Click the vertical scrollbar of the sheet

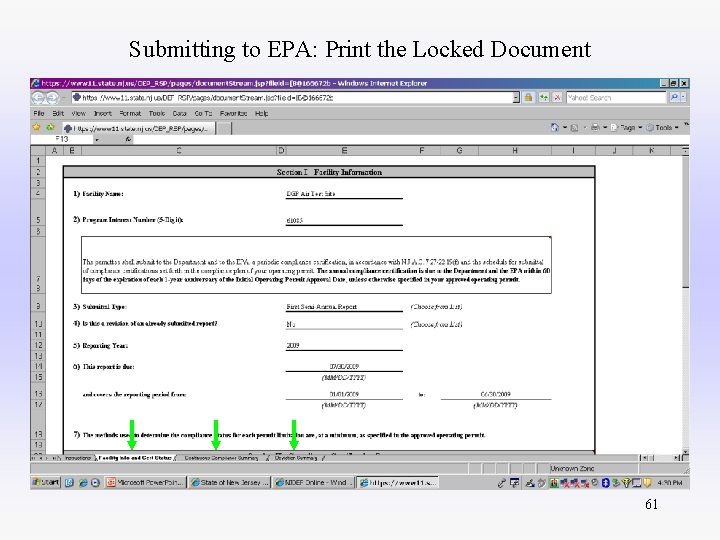685,303
